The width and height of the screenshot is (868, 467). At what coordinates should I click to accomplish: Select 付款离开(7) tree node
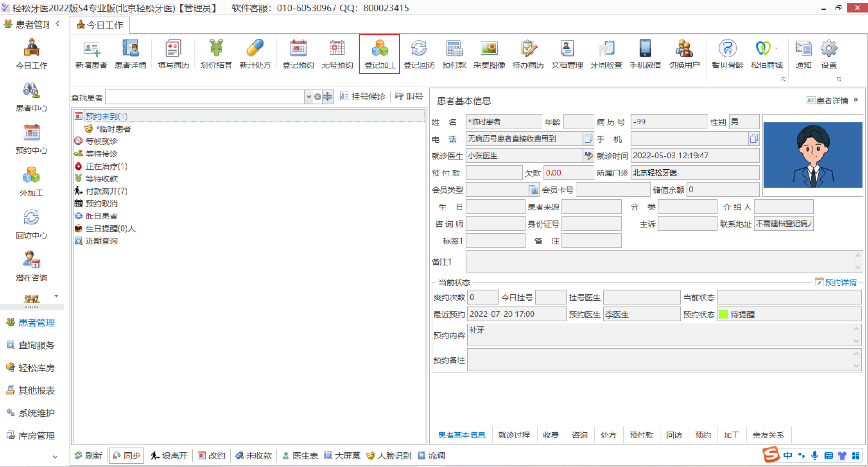[107, 191]
